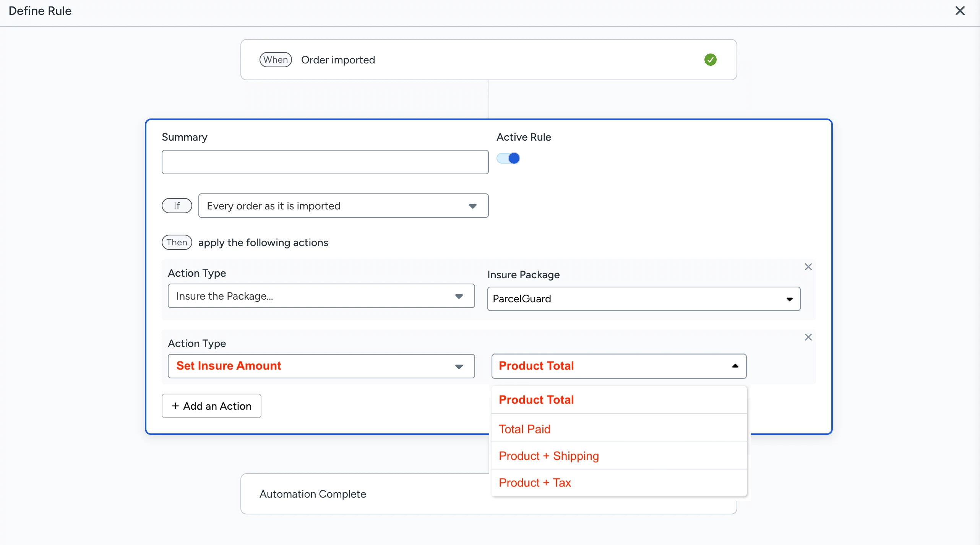Image resolution: width=980 pixels, height=545 pixels.
Task: Choose Product + Shipping option
Action: click(619, 456)
